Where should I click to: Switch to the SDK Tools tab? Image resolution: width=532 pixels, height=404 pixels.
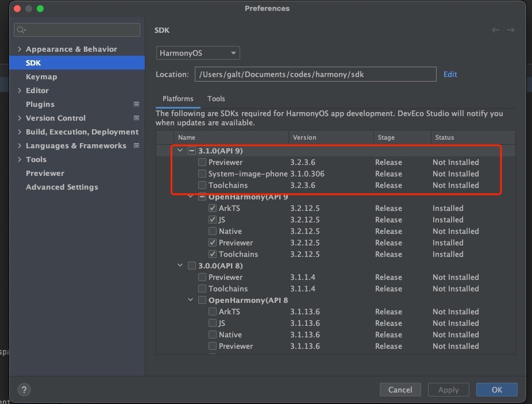click(216, 99)
